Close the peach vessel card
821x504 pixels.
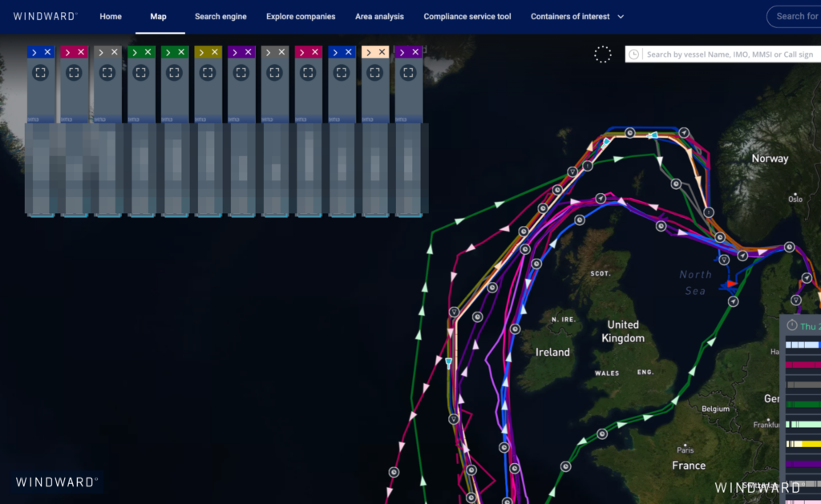(x=382, y=52)
